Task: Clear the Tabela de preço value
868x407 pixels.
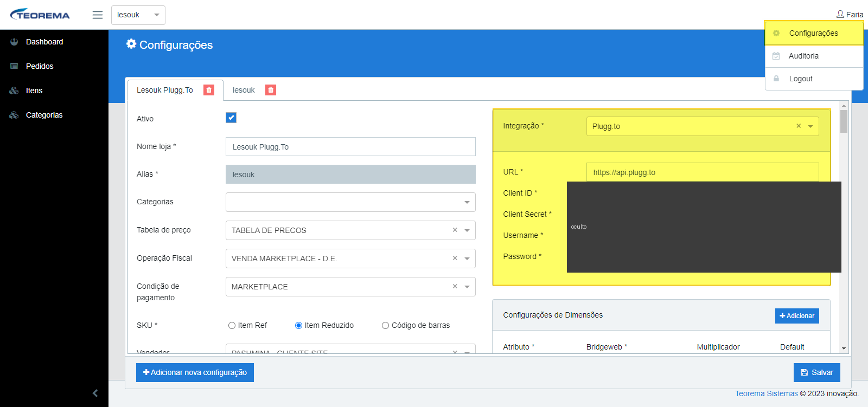Action: tap(455, 230)
